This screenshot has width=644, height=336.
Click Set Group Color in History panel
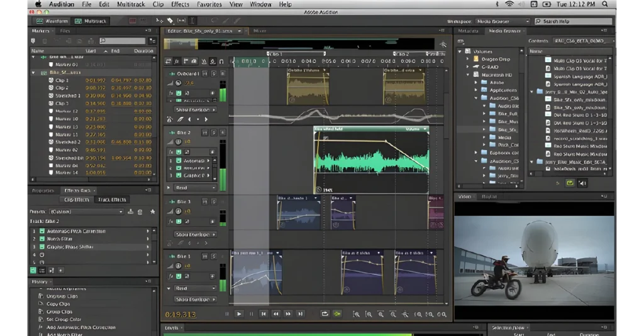click(64, 319)
